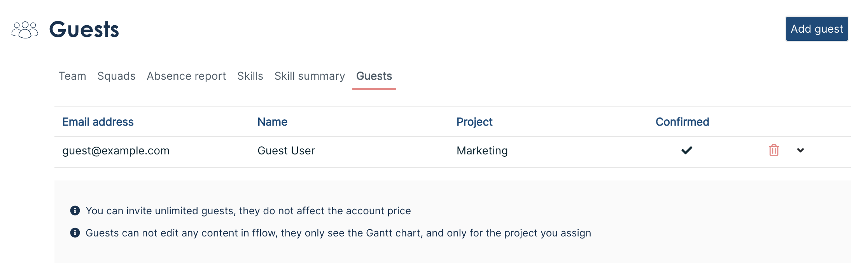Click the Confirmed checkmark for Guest User
This screenshot has width=868, height=280.
687,150
